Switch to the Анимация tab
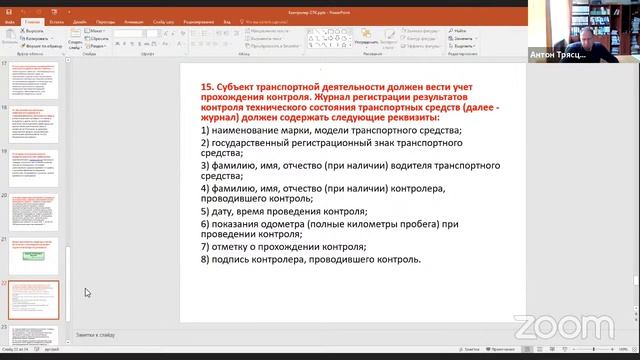The height and width of the screenshot is (360, 640). tap(134, 22)
